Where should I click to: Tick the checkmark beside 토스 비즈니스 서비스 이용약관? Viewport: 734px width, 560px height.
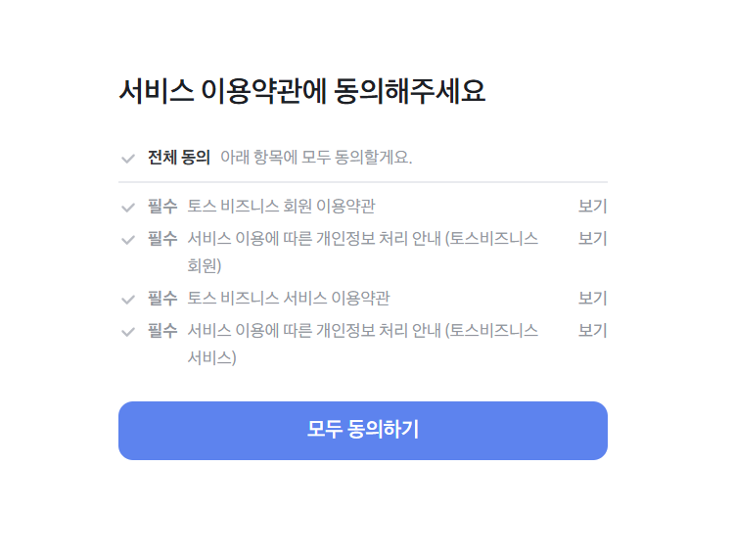[128, 300]
